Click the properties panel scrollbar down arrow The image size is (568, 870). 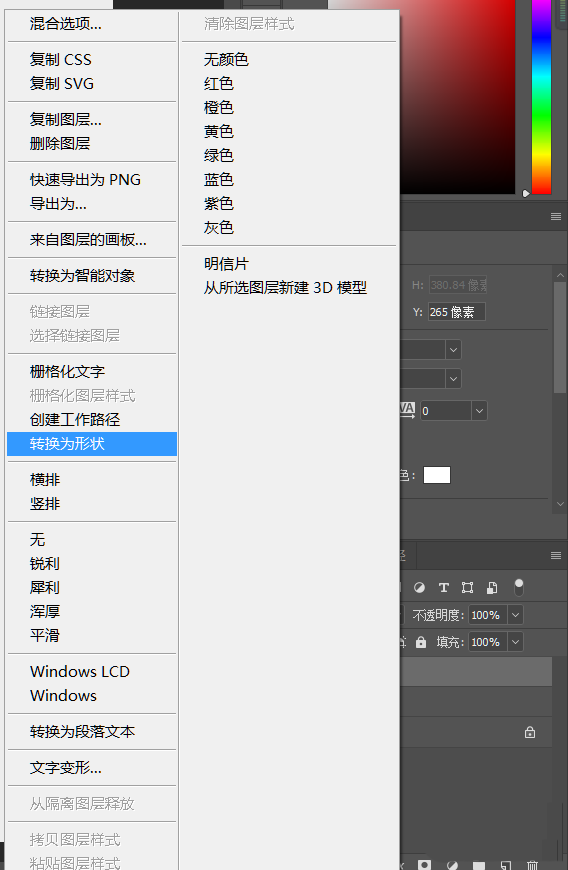560,504
